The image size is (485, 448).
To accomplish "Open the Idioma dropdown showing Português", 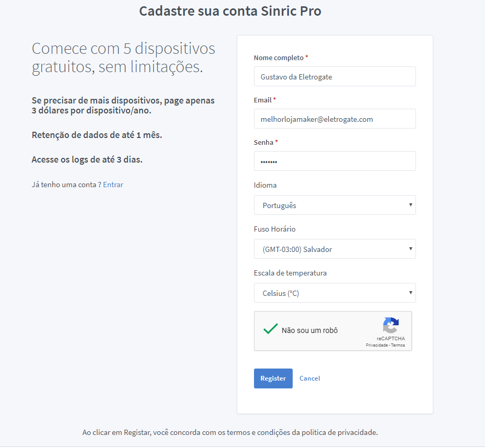I will (334, 205).
